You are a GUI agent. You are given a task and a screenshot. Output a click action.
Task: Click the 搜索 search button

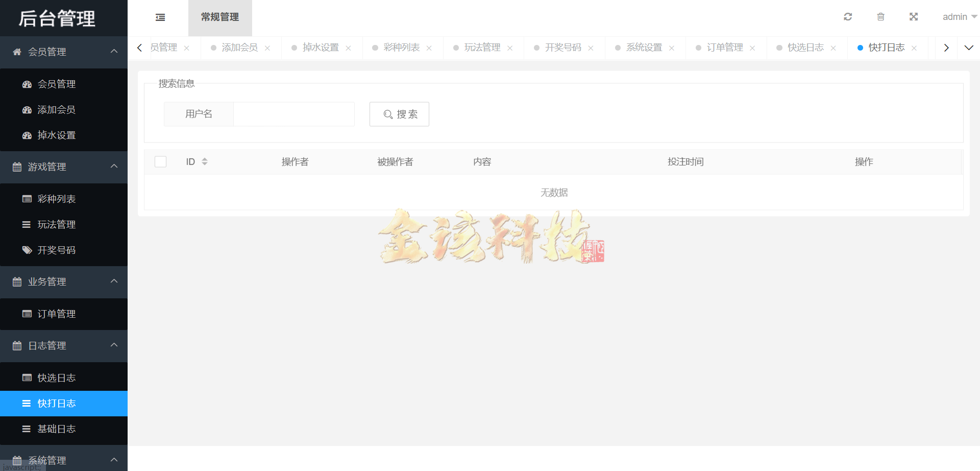(399, 114)
